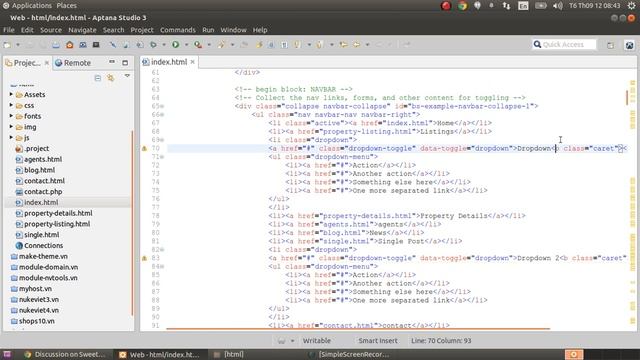Toggle Link with Editor in Project panel
The image size is (640, 360).
[111, 78]
